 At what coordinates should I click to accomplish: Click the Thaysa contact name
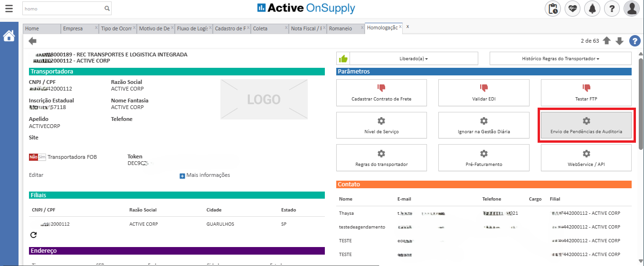(346, 213)
